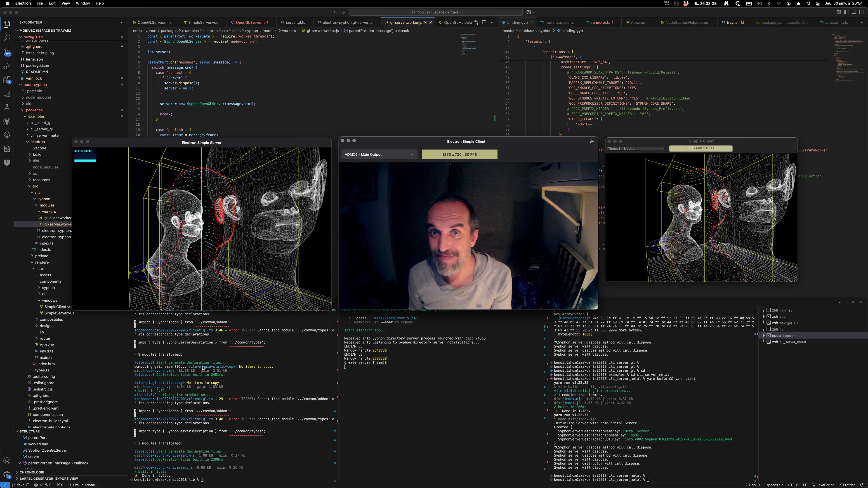Image resolution: width=868 pixels, height=488 pixels.
Task: Open the new terminal profile dropdown arrow
Action: click(x=839, y=302)
